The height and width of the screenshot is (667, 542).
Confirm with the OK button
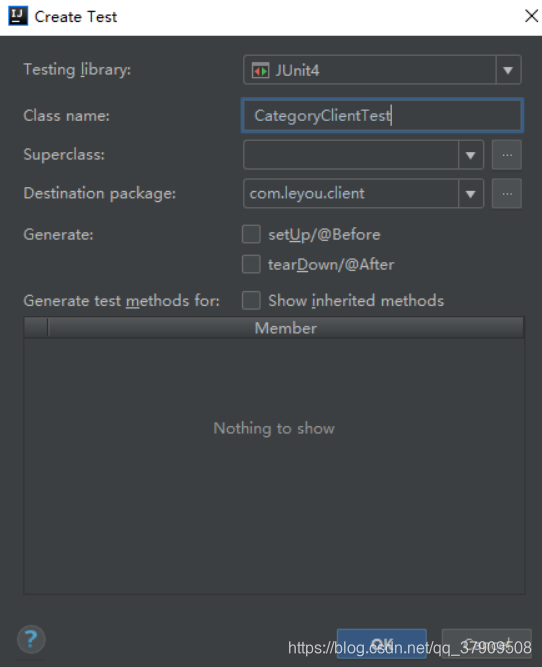(382, 643)
